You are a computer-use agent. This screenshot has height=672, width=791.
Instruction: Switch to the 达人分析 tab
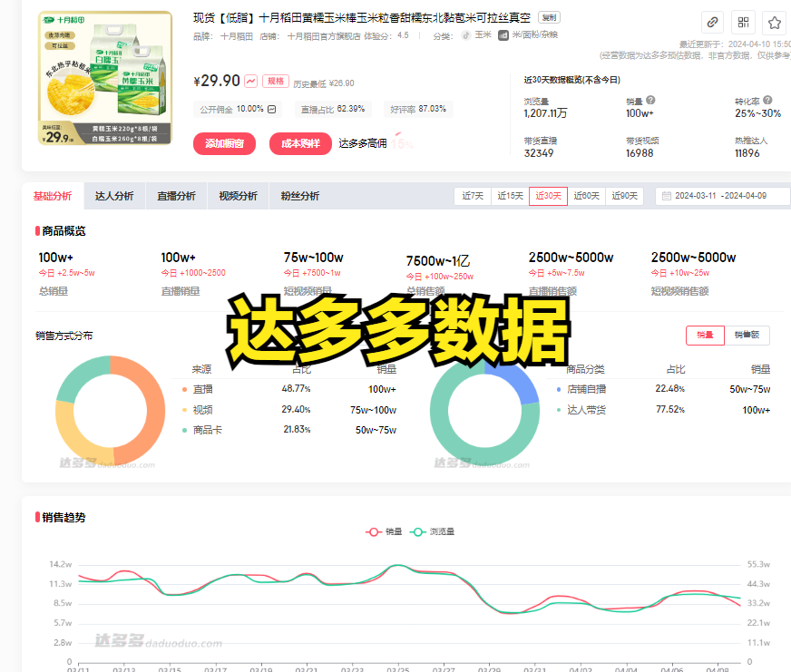click(x=114, y=196)
